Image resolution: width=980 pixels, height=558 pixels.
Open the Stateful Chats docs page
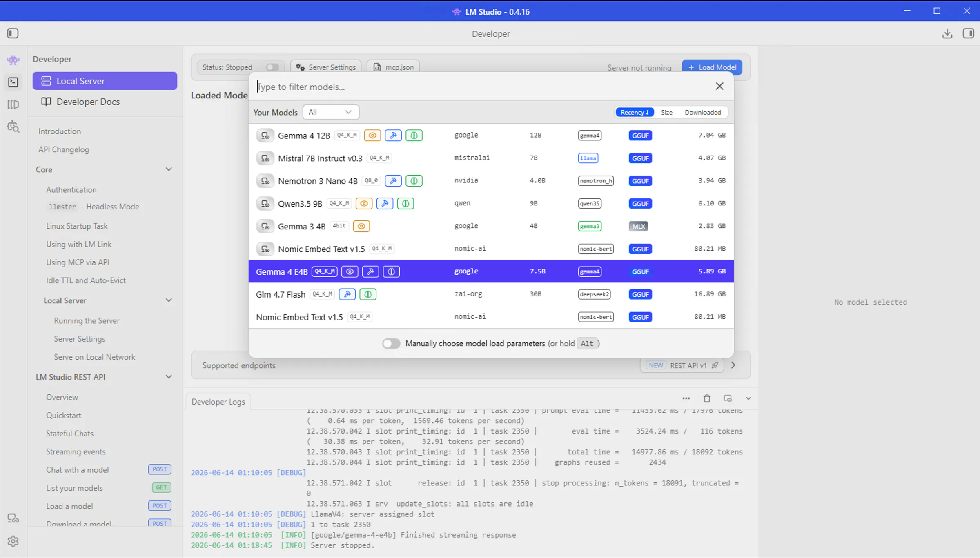[70, 434]
